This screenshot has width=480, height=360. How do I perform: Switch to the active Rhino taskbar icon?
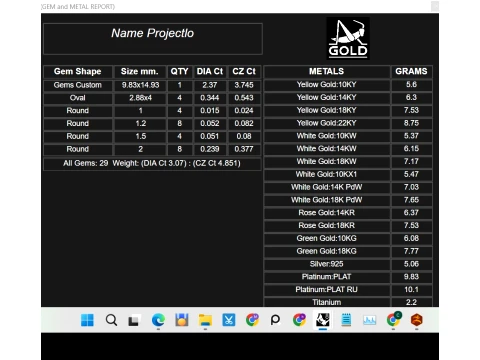click(322, 320)
